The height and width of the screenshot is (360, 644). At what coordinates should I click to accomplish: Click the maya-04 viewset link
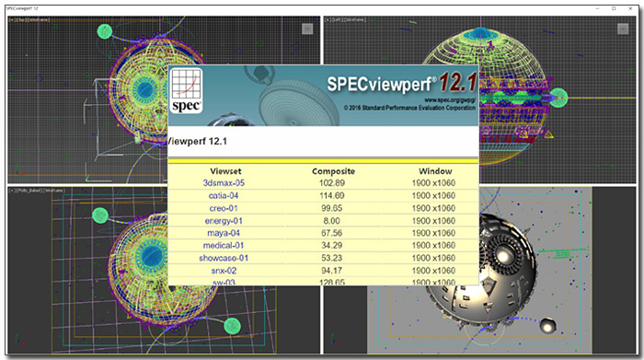coord(224,233)
